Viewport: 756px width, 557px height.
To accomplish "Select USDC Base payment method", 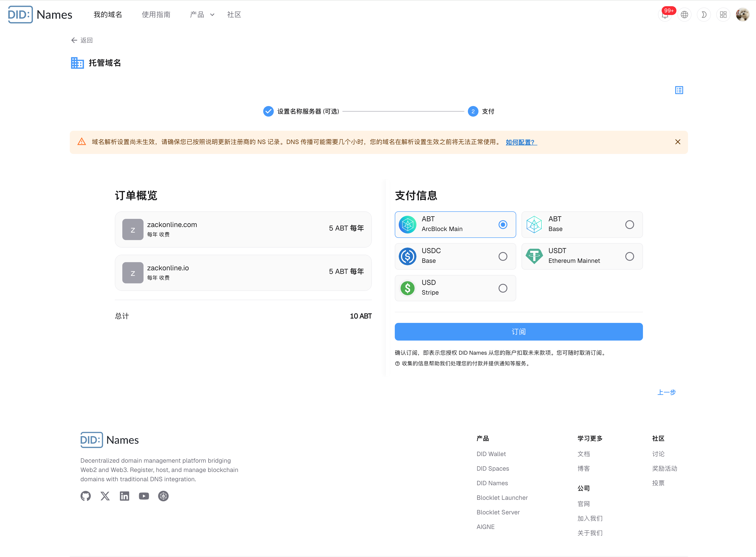I will coord(455,256).
